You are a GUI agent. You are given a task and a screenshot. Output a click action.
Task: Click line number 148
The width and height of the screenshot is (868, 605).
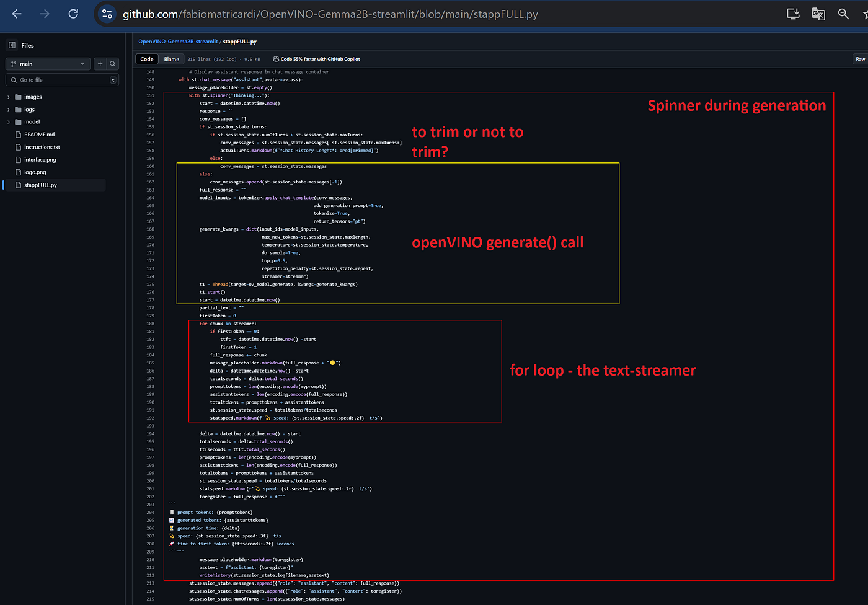150,72
